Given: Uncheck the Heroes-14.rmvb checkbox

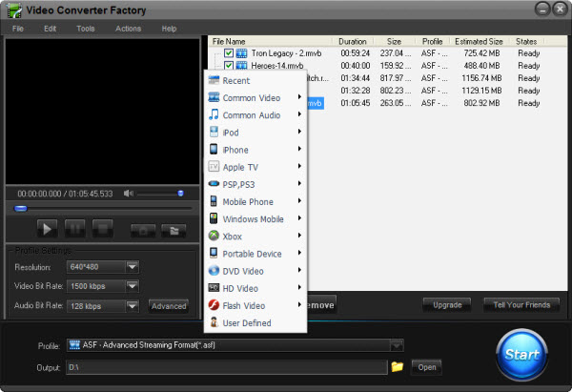Looking at the screenshot, I should [229, 66].
